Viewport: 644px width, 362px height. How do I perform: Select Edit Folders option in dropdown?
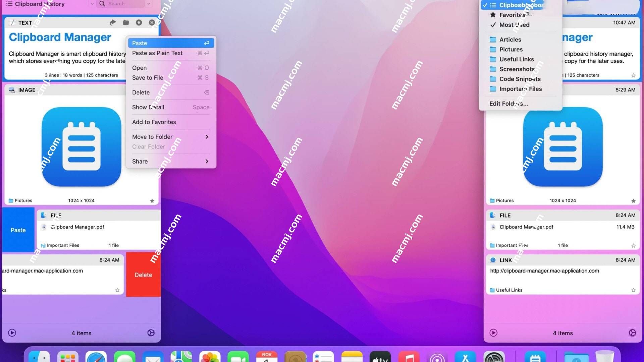[x=508, y=104]
